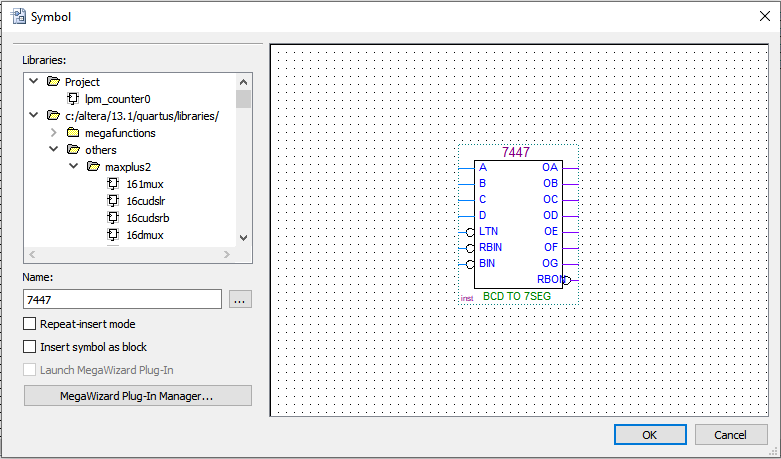Click the megafunctions folder icon
The height and width of the screenshot is (459, 781).
[73, 133]
